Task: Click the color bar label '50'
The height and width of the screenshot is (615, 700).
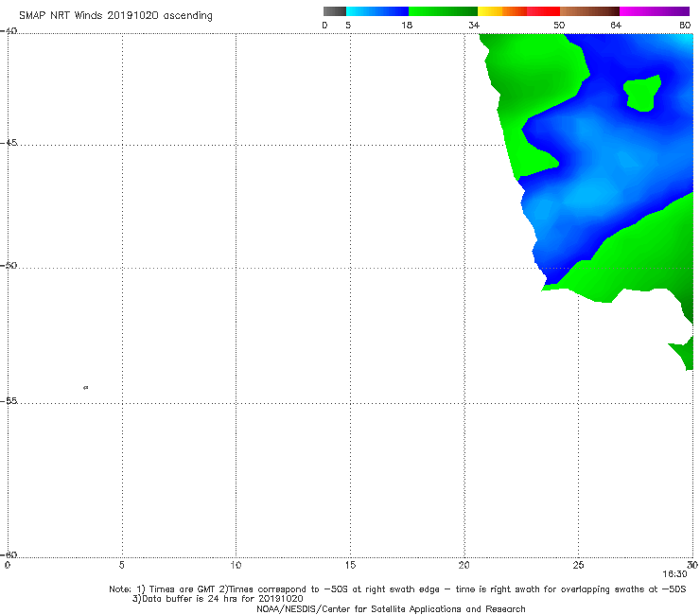Action: pos(559,26)
